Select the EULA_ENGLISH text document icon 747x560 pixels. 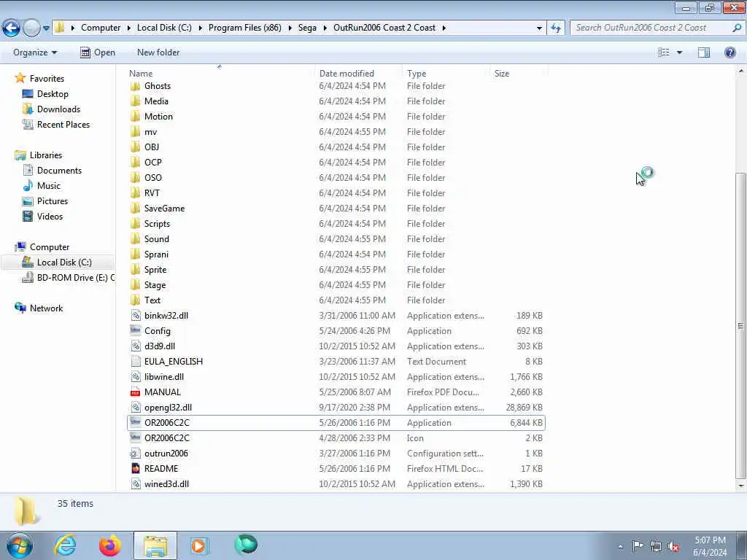pyautogui.click(x=136, y=362)
